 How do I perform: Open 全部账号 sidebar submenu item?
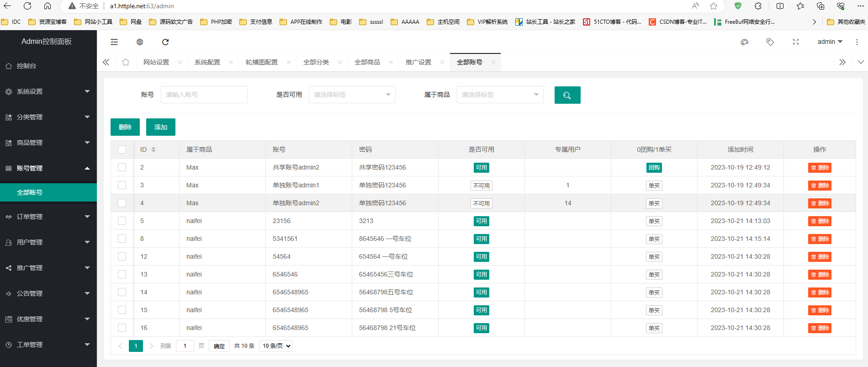tap(48, 192)
